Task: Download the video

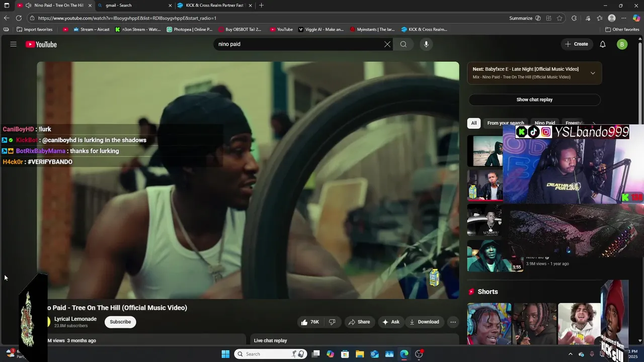Action: [424, 322]
